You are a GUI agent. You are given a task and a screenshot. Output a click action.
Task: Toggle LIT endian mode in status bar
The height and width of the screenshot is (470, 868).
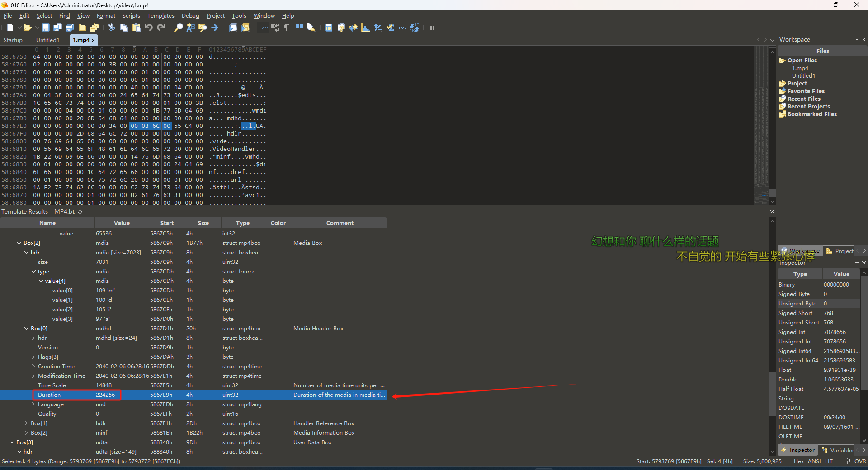coord(829,461)
